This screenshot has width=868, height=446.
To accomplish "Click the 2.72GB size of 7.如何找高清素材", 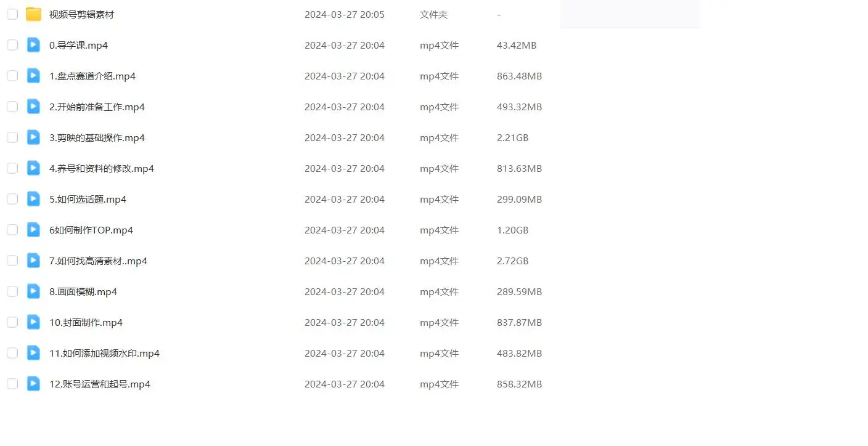I will (x=512, y=261).
